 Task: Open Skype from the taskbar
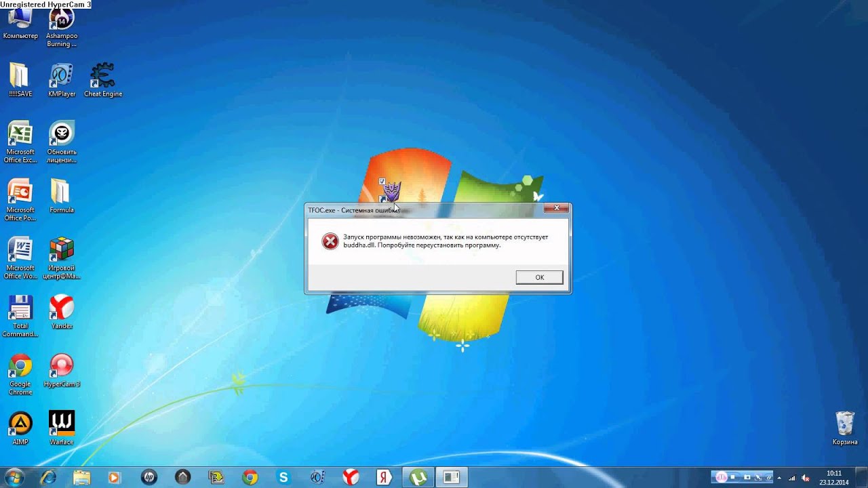283,477
